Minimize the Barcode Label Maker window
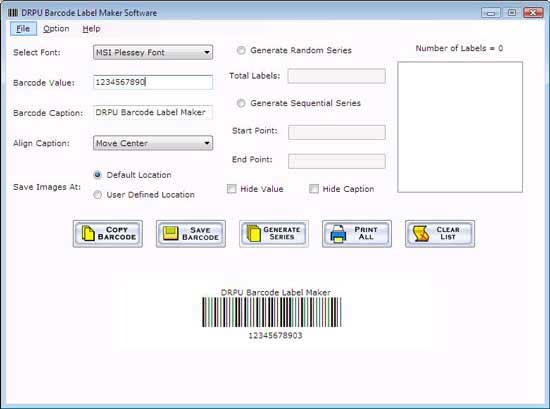This screenshot has width=550, height=409. point(491,13)
